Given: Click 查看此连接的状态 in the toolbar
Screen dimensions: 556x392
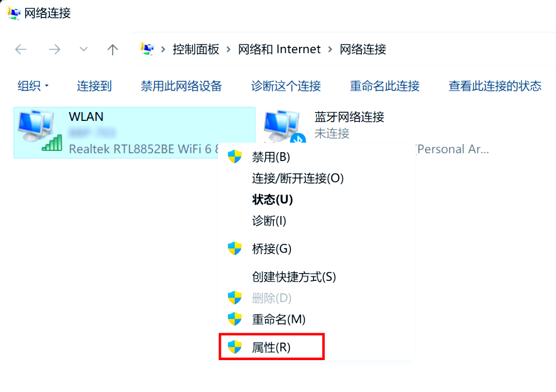Looking at the screenshot, I should pos(495,86).
